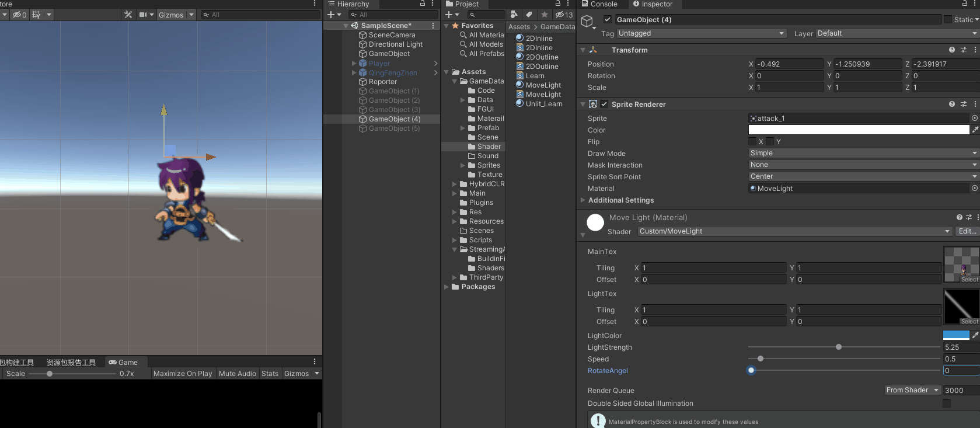980x428 pixels.
Task: Select the Project tab
Action: pyautogui.click(x=462, y=4)
